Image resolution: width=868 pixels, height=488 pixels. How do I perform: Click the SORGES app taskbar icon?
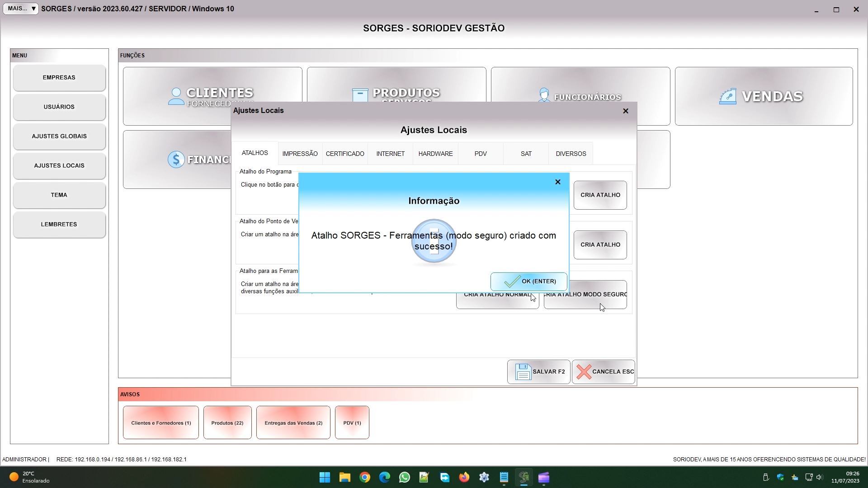click(524, 478)
